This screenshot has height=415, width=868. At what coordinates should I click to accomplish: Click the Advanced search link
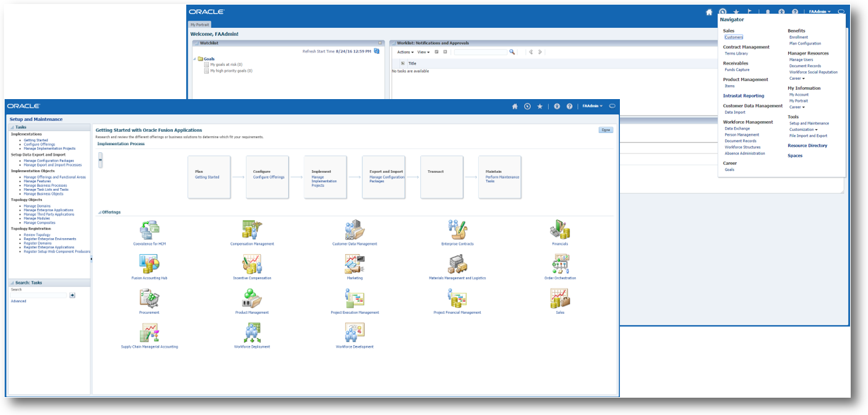tap(19, 301)
